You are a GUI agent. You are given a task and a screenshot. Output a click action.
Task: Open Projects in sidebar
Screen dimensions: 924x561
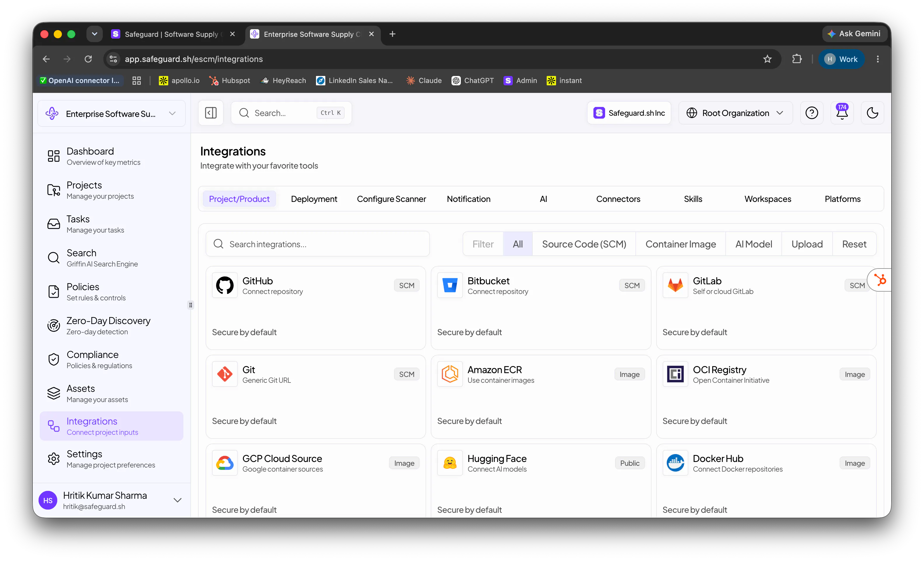pos(111,190)
